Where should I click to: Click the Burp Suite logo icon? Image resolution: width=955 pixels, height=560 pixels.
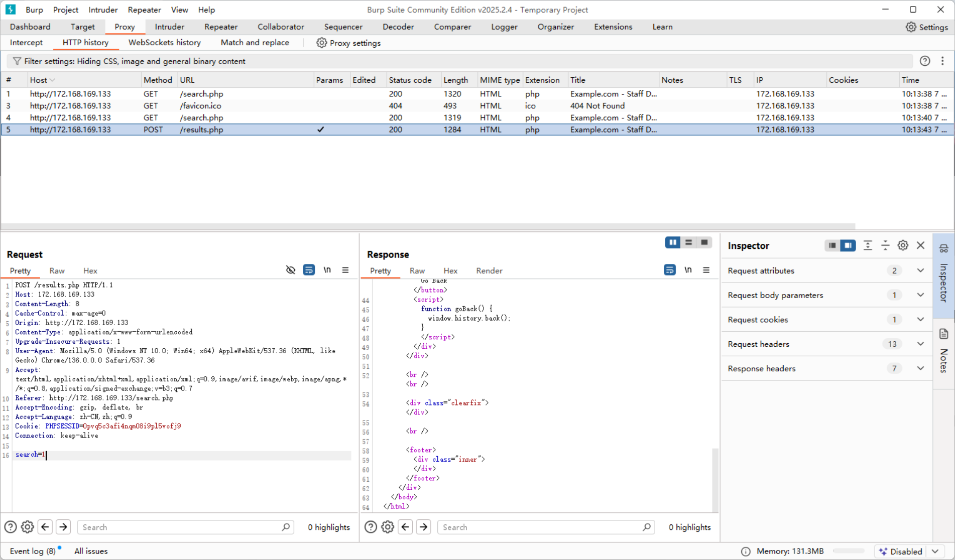(11, 10)
